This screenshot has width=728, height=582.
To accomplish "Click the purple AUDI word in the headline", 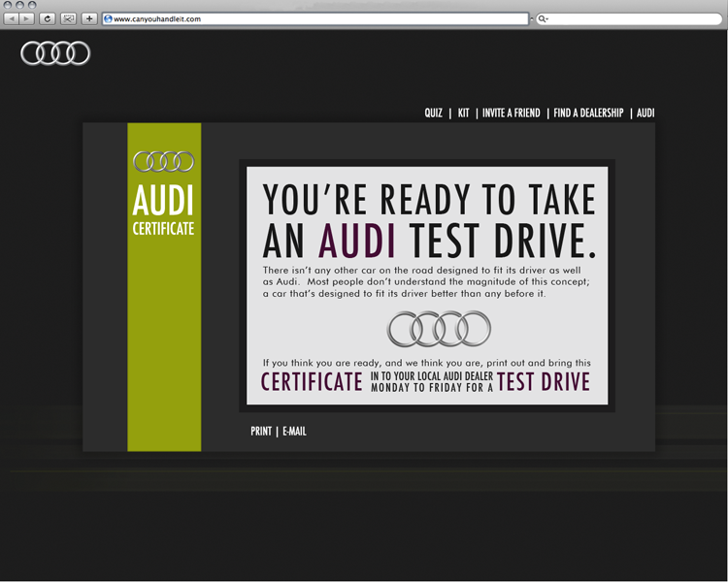I will 356,241.
